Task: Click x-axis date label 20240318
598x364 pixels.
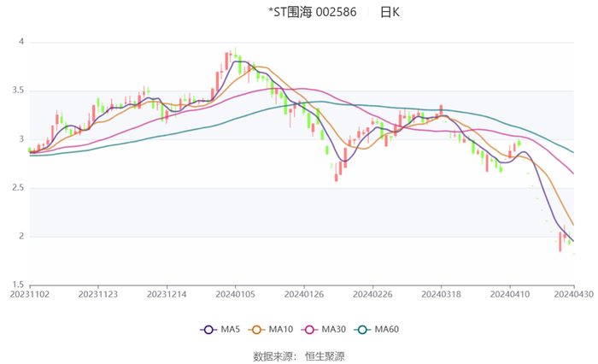Action: (x=442, y=295)
